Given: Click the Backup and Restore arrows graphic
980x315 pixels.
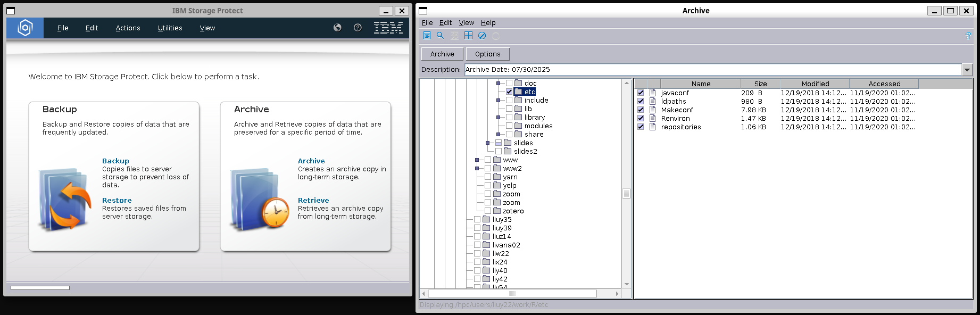Looking at the screenshot, I should click(x=65, y=200).
